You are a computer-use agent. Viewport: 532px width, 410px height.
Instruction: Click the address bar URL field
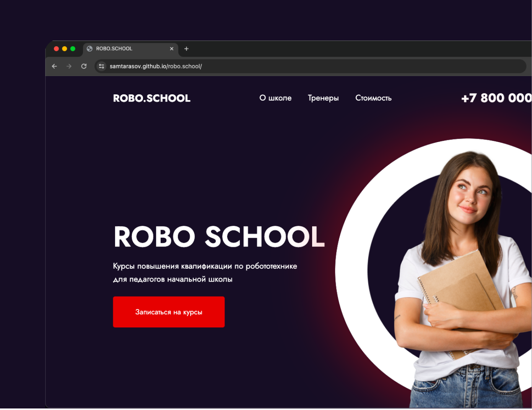(x=310, y=66)
